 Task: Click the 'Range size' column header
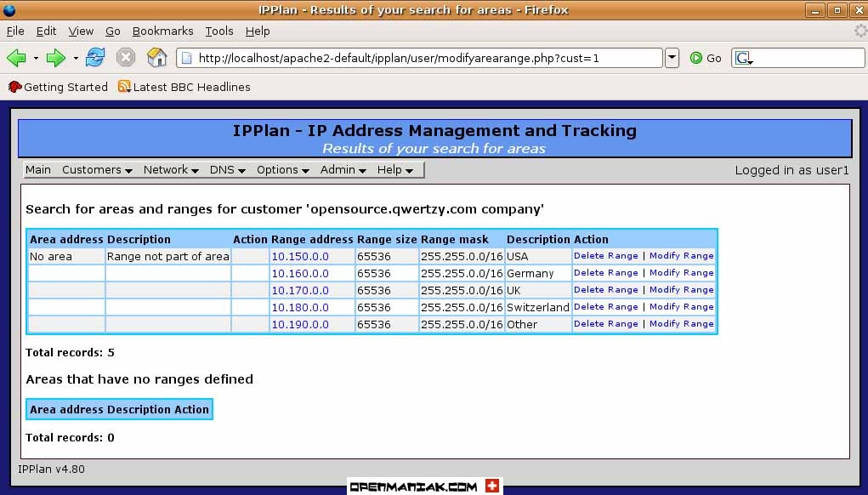[x=387, y=239]
